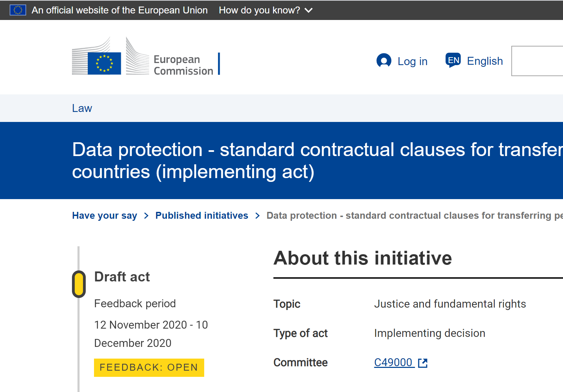Click chevron after 'Have your say'

(146, 216)
